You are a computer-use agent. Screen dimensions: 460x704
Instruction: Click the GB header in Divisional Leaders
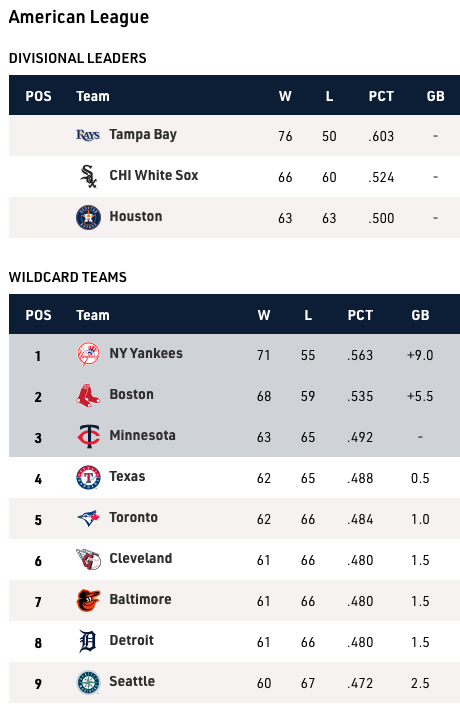[x=435, y=96]
